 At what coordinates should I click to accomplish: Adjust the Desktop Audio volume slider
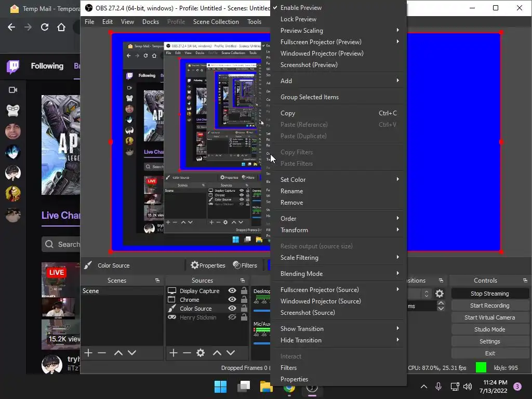262,311
